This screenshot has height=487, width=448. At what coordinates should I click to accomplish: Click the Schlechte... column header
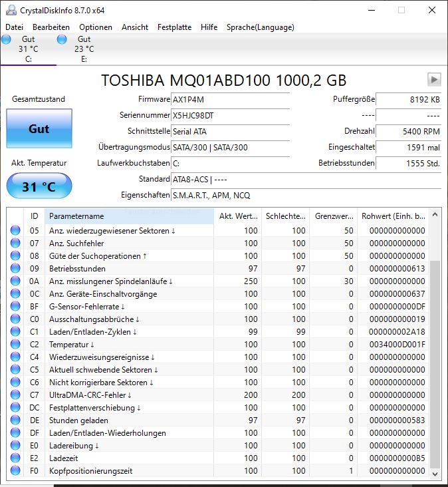285,216
